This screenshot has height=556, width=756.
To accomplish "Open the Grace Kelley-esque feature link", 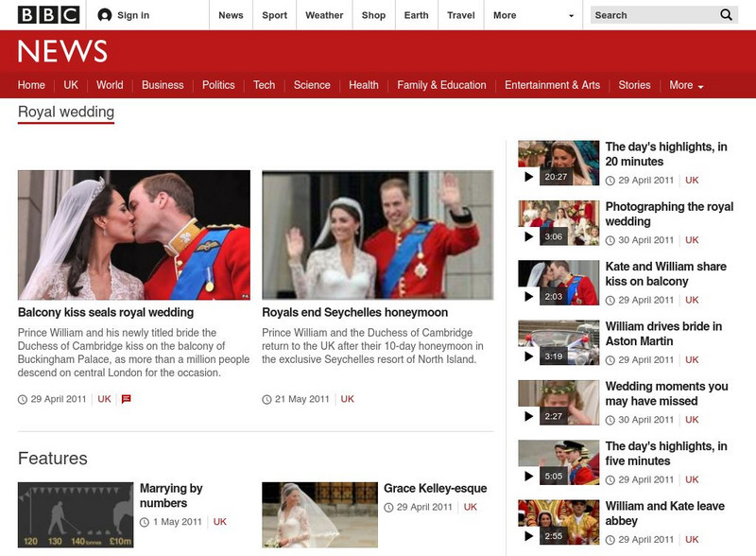I will click(435, 489).
